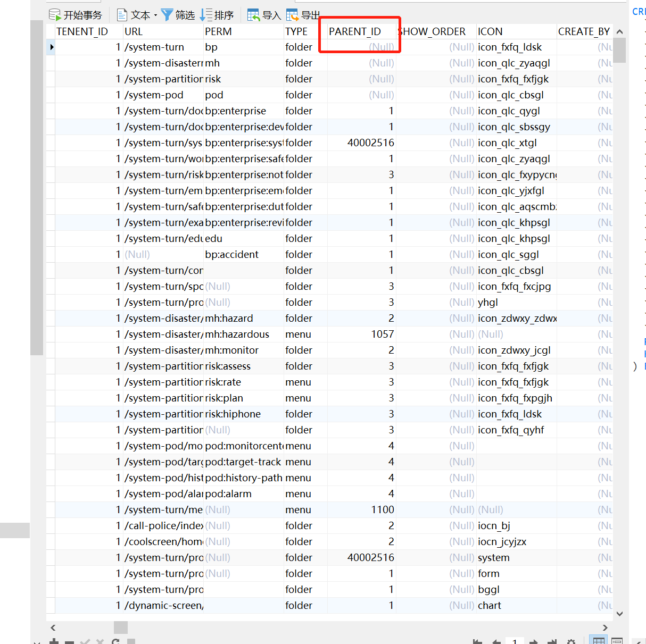Viewport: 646px width, 644px height.
Task: Select the '/dynamic-screen' URL cell
Action: pyautogui.click(x=163, y=605)
